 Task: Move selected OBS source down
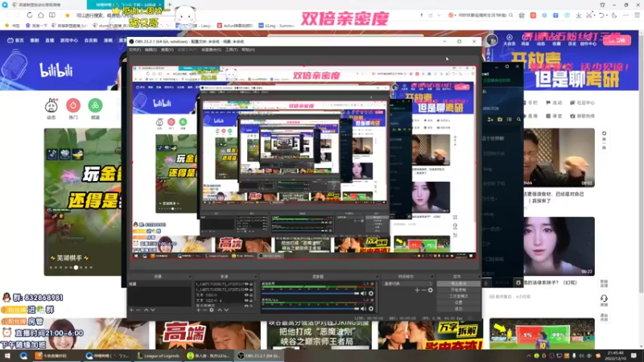(226, 310)
